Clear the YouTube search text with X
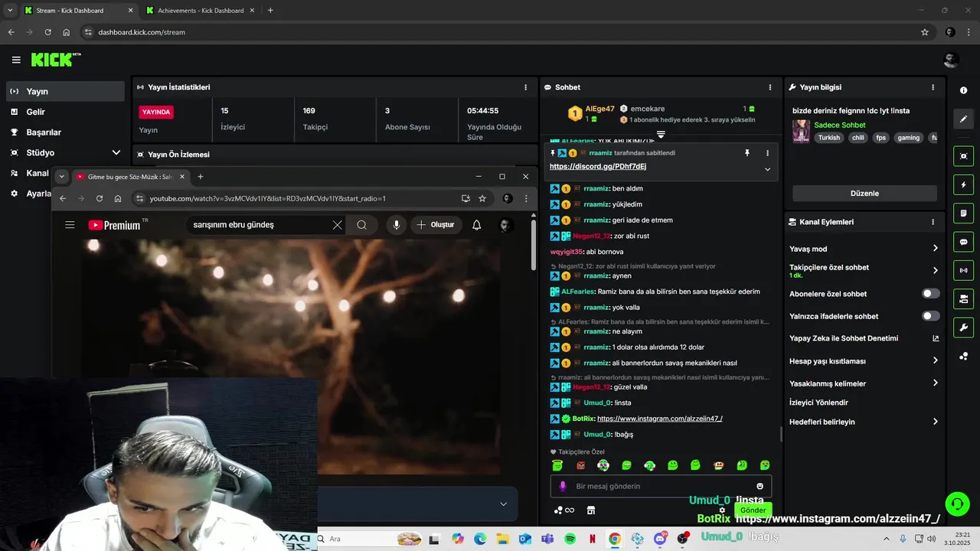Image resolution: width=980 pixels, height=551 pixels. 337,225
